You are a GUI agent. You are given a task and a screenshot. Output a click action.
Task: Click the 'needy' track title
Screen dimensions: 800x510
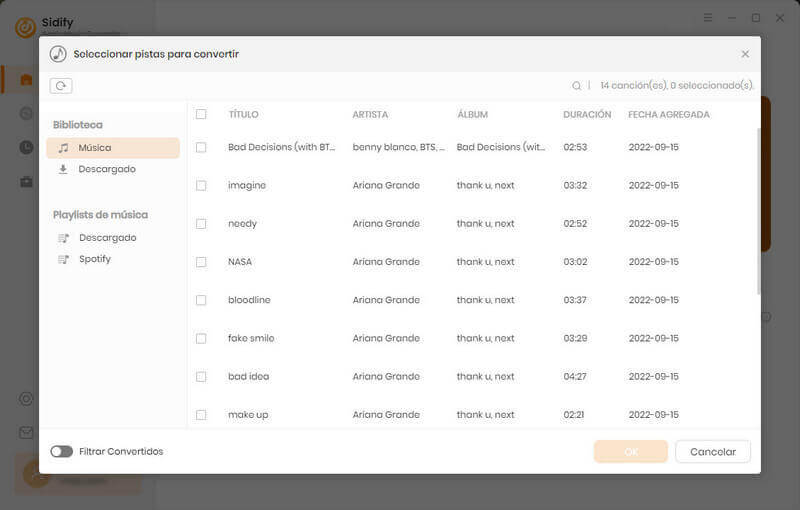[x=242, y=224]
